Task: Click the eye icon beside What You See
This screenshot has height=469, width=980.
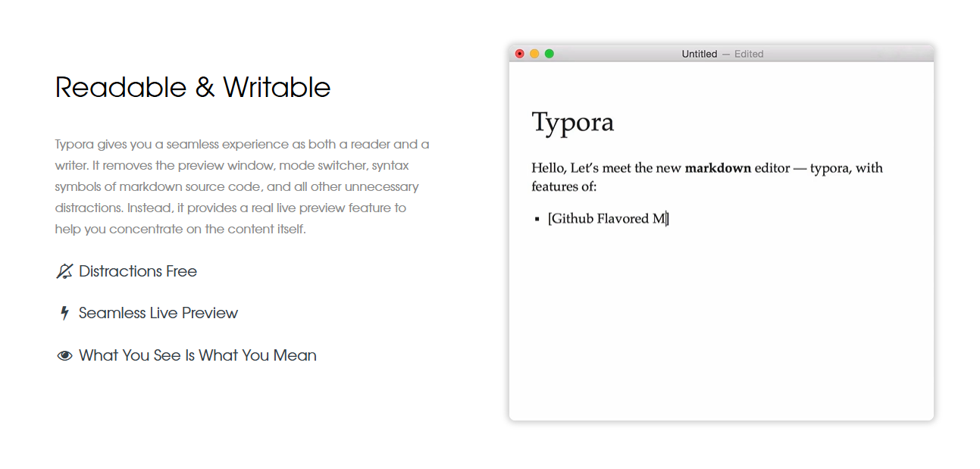Action: [64, 355]
